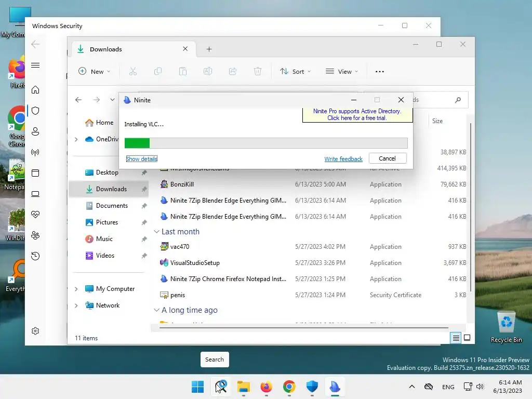
Task: Click Windows Security back arrow
Action: pos(35,44)
